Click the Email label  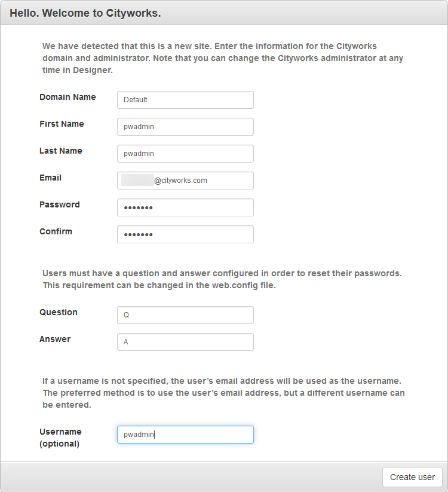click(x=50, y=178)
